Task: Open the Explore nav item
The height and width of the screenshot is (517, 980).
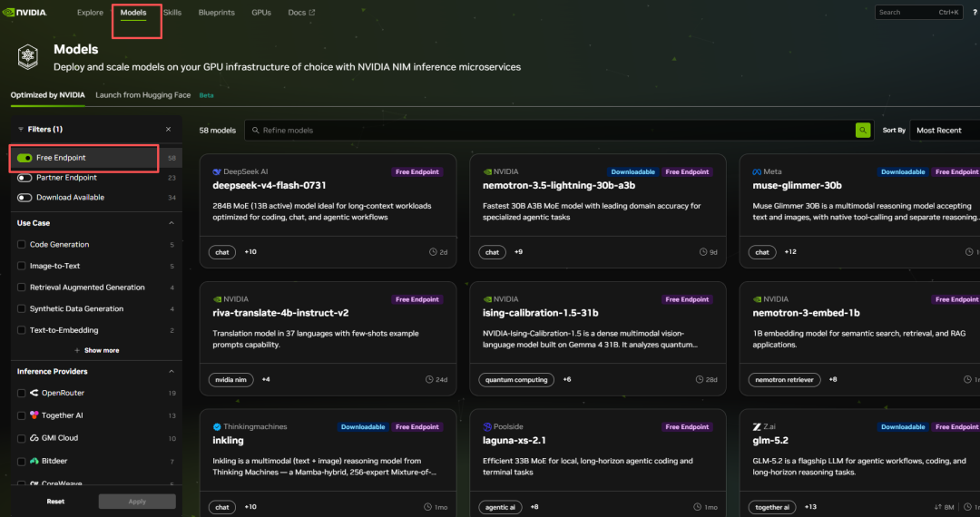Action: pos(90,13)
